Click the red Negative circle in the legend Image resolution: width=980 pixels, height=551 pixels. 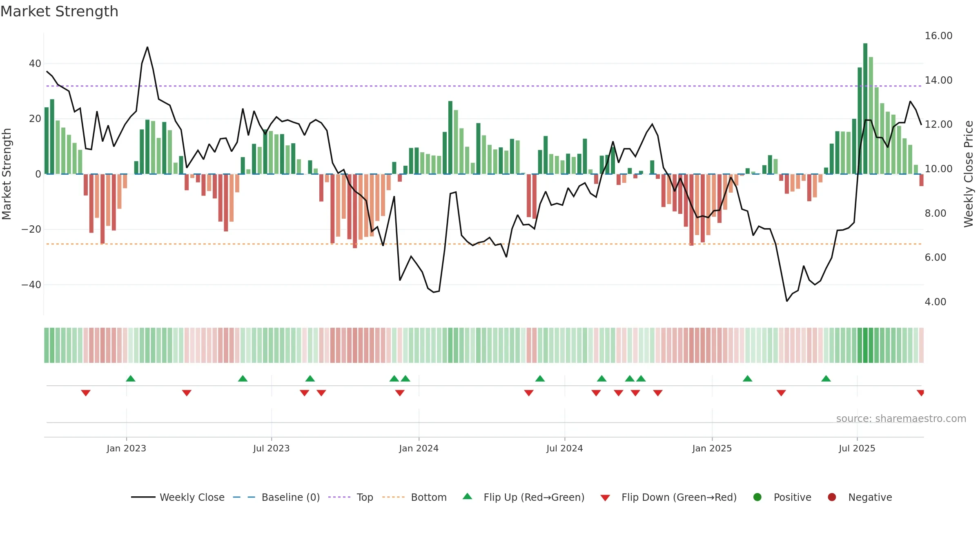(x=832, y=497)
